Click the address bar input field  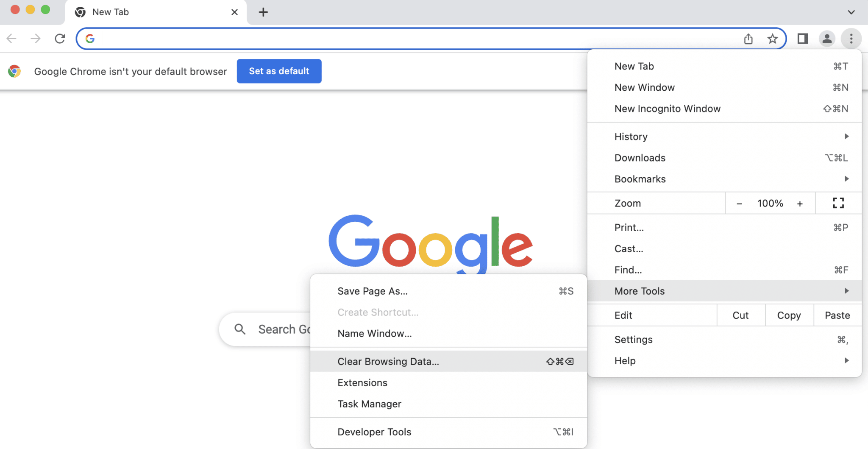tap(415, 39)
